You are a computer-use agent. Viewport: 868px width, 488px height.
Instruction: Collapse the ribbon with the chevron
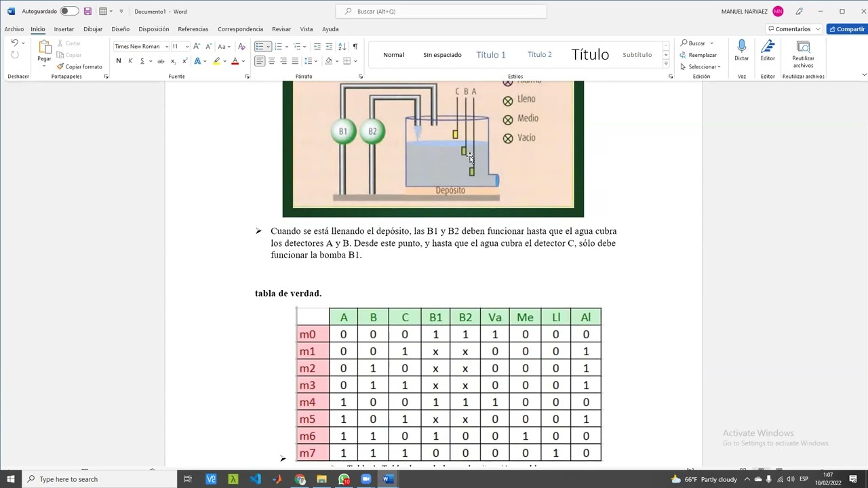[x=864, y=75]
